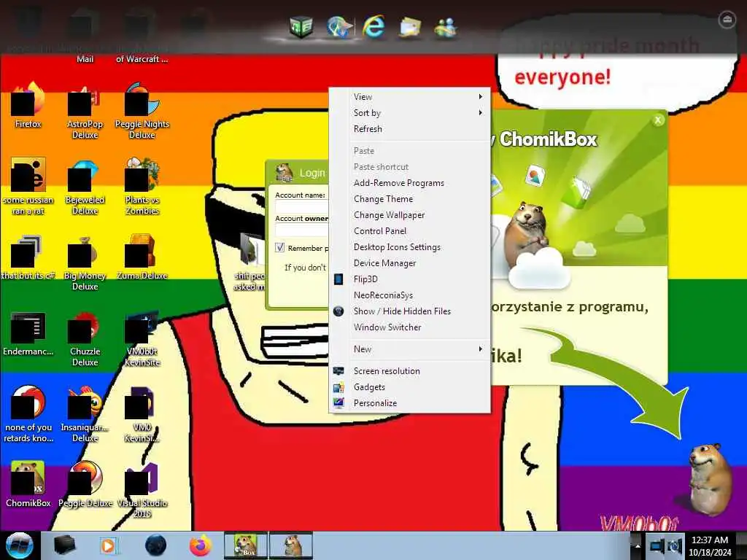The width and height of the screenshot is (747, 560).
Task: Expand the View submenu
Action: [410, 97]
